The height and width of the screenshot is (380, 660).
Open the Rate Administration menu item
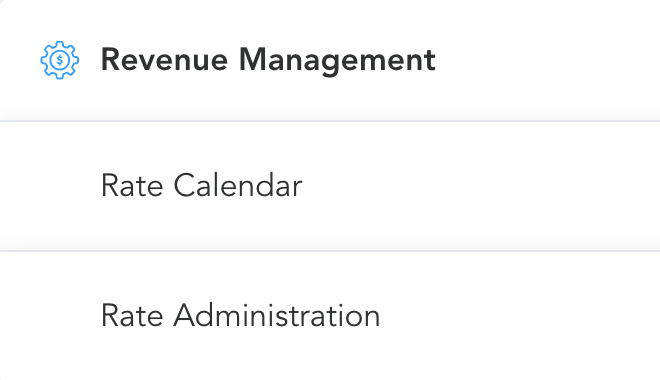click(330, 316)
